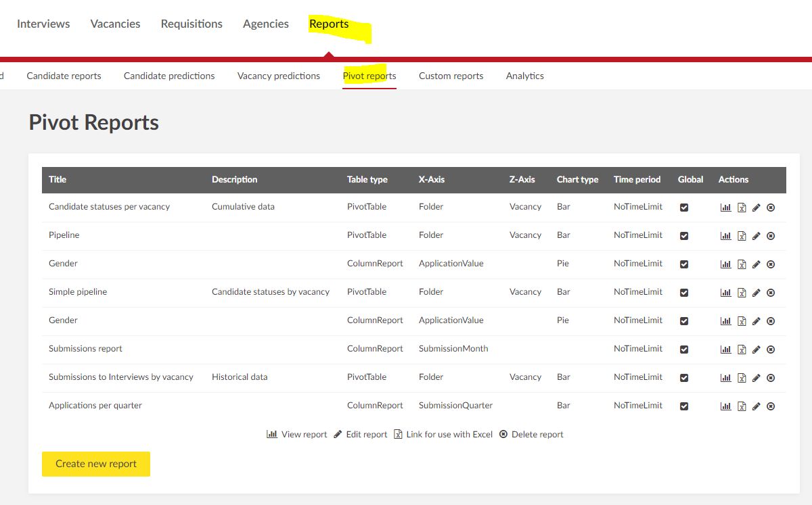This screenshot has width=812, height=505.
Task: Toggle Global checkbox for Applications per quarter
Action: point(684,406)
